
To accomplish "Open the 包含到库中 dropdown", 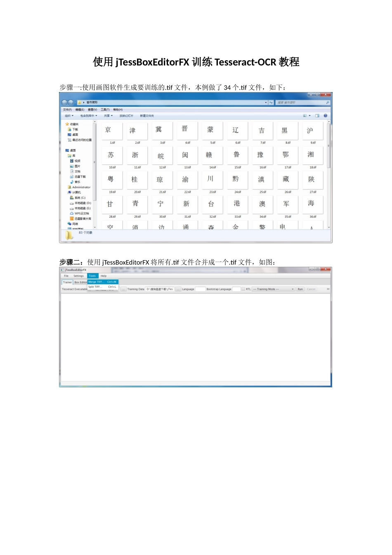I will (x=89, y=116).
